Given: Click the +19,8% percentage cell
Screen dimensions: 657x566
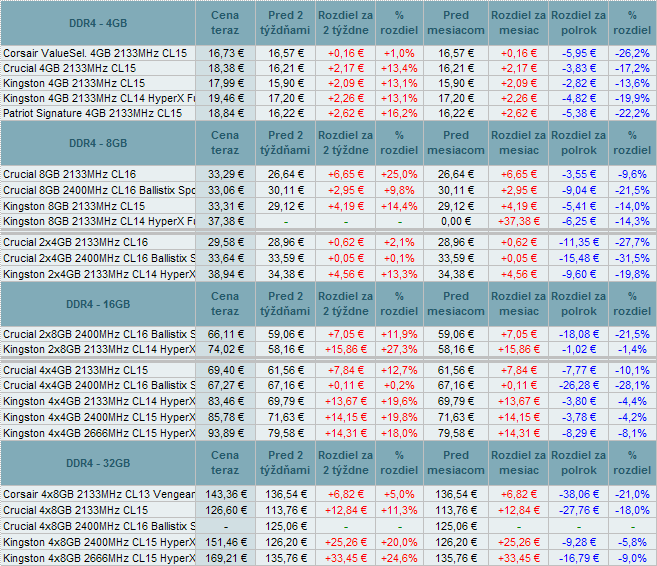Looking at the screenshot, I should (399, 417).
